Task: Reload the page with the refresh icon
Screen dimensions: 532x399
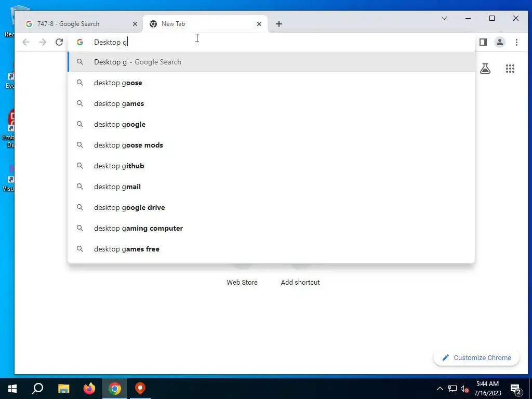Action: 59,42
